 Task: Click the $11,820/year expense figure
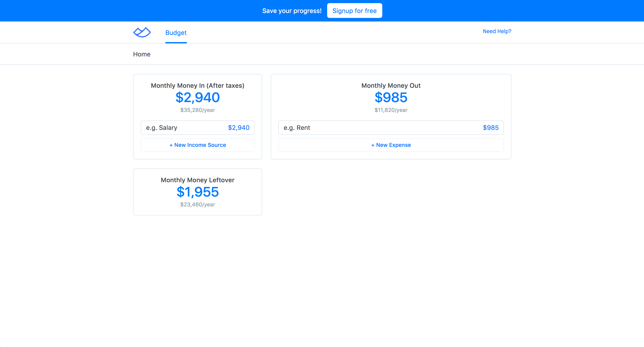391,110
